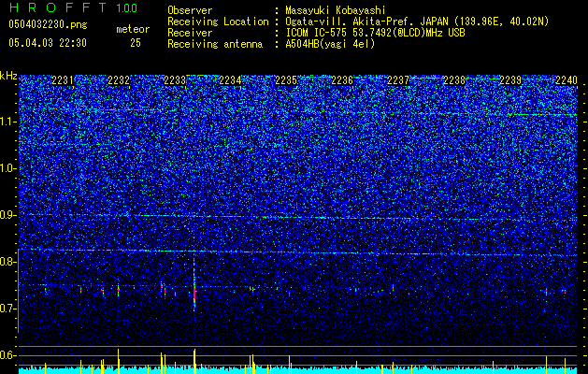Click the 1.0 frequency axis label

tap(7, 168)
